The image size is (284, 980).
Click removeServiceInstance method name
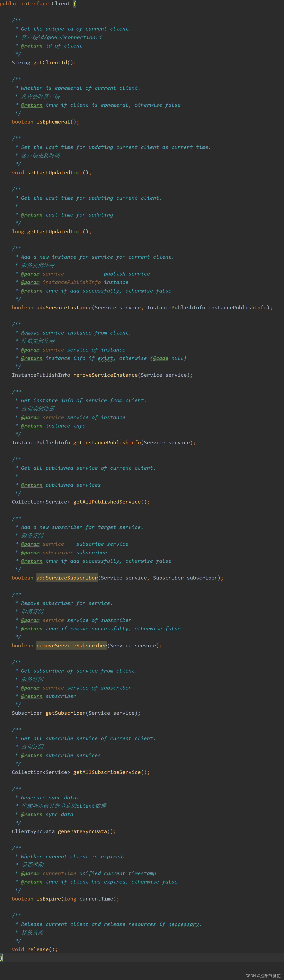105,375
